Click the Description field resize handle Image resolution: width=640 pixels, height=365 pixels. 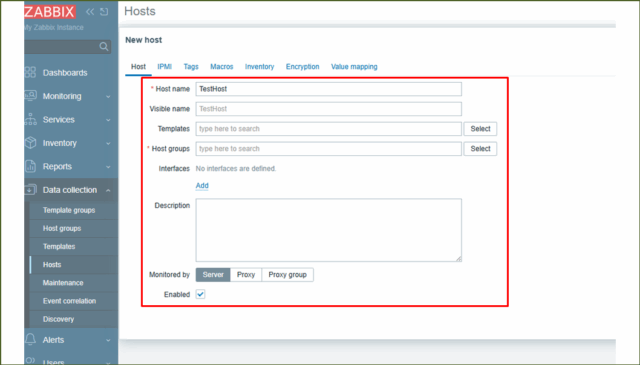459,259
